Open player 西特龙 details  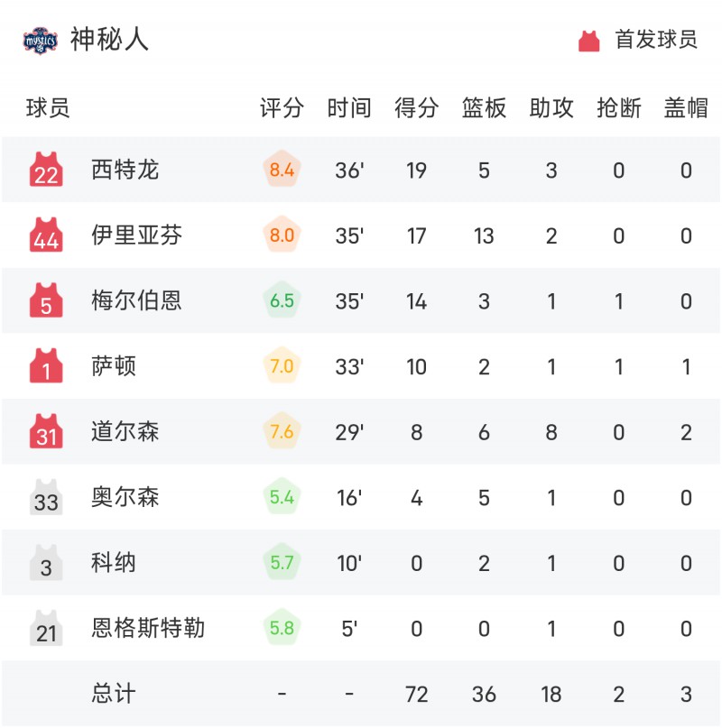125,170
